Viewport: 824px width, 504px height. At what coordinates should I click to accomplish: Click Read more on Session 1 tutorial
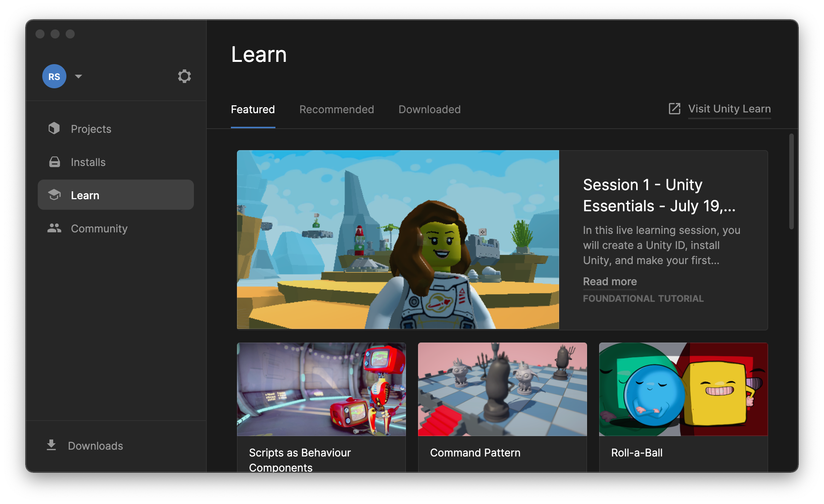(610, 281)
